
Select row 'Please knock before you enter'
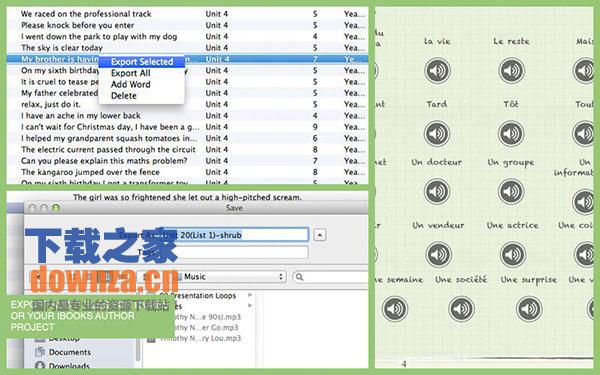click(x=188, y=25)
